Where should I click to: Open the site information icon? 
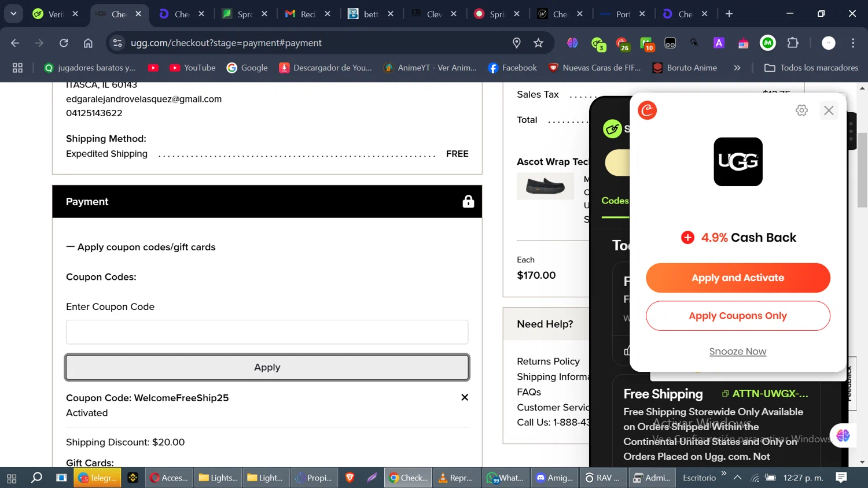coord(117,43)
